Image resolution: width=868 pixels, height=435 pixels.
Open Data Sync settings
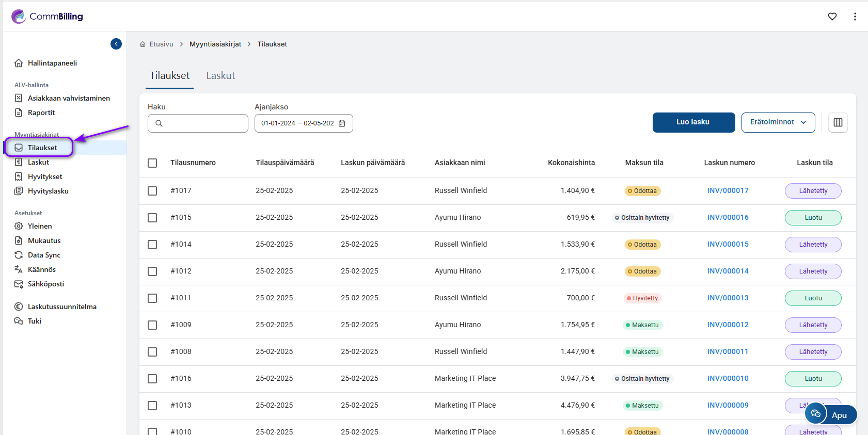coord(44,255)
